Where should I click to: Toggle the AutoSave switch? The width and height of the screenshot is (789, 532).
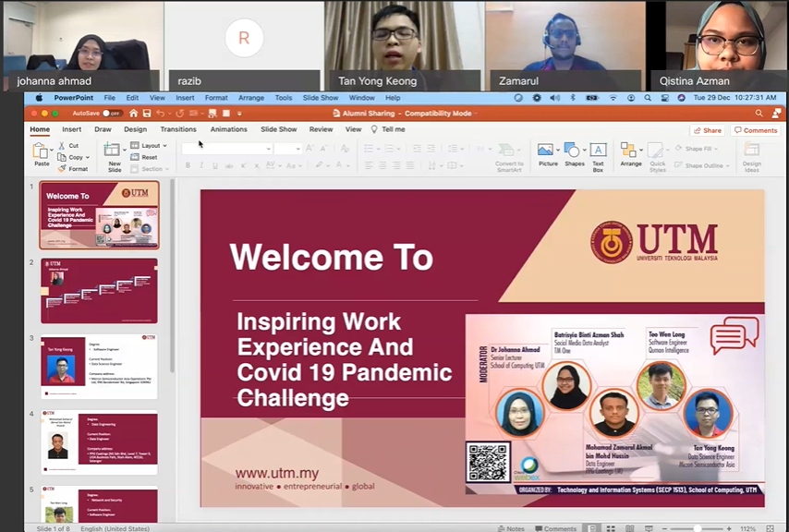coord(112,114)
